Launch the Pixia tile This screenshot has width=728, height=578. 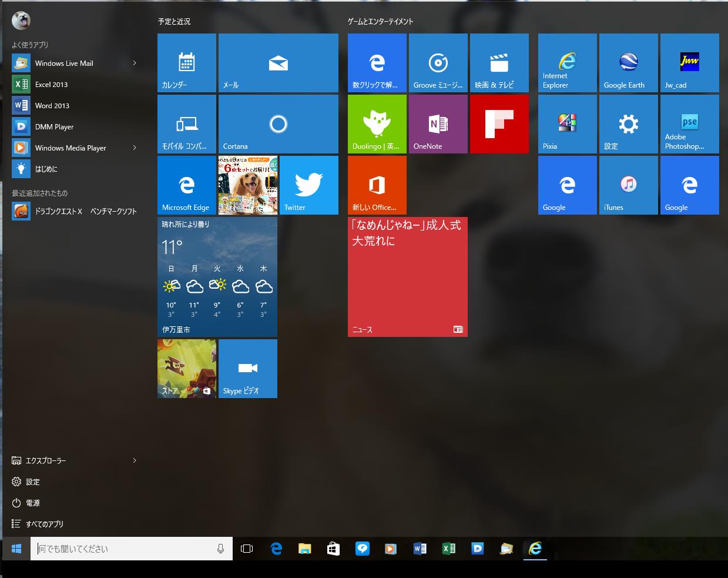click(568, 124)
